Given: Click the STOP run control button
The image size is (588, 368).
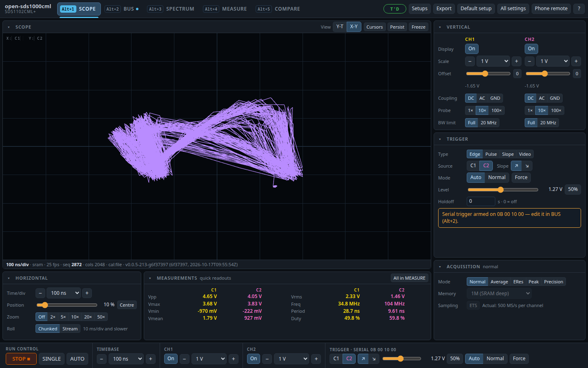Looking at the screenshot, I should coord(21,359).
